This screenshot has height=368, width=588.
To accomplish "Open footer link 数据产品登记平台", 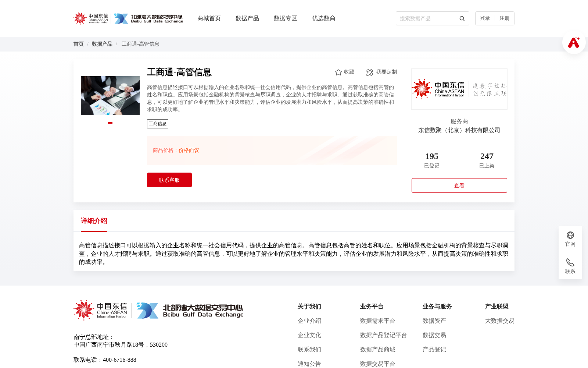I will pos(384,335).
